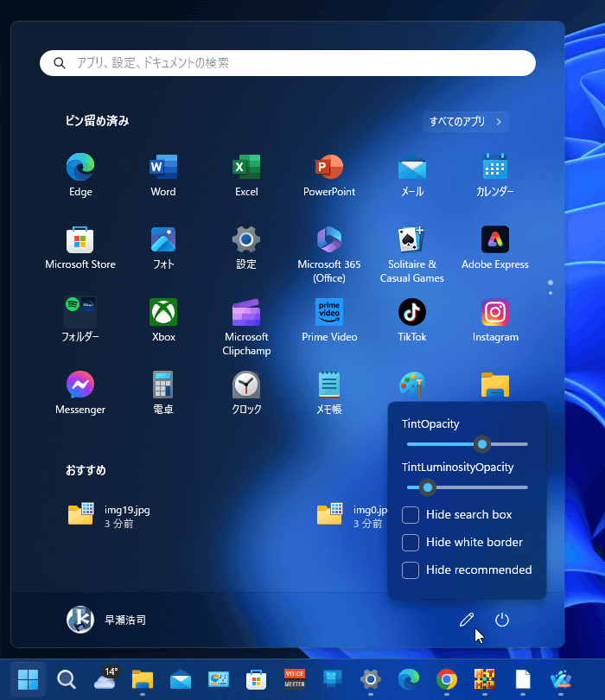Open the メール app in pinned apps

pyautogui.click(x=412, y=175)
